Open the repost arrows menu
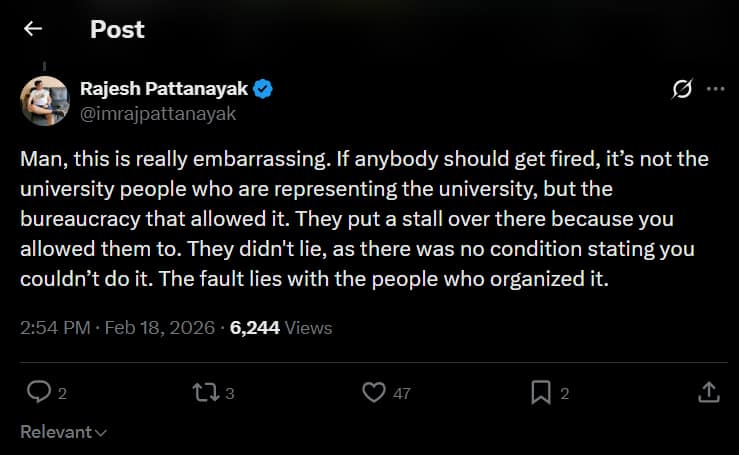Screen dimensions: 739x455 (x=206, y=392)
